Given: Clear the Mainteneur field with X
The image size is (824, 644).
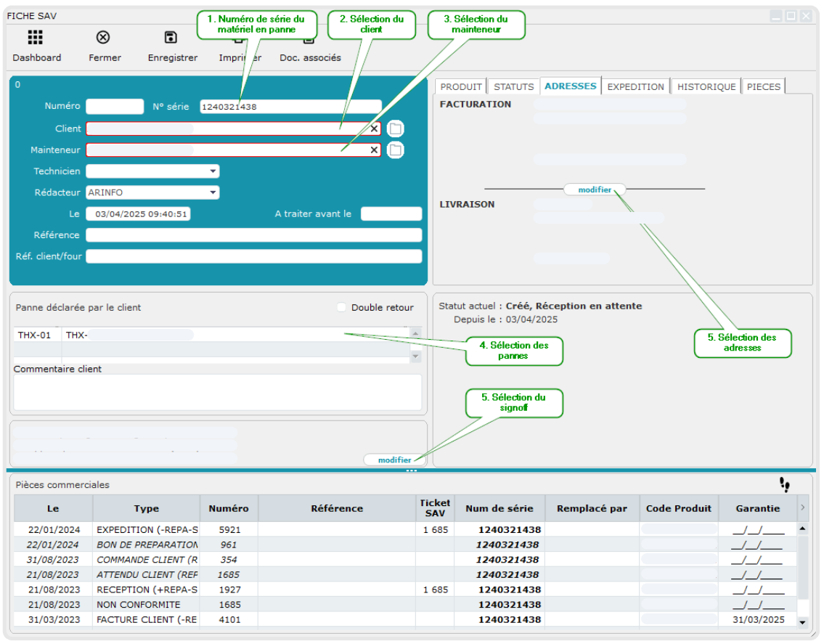Looking at the screenshot, I should (374, 150).
